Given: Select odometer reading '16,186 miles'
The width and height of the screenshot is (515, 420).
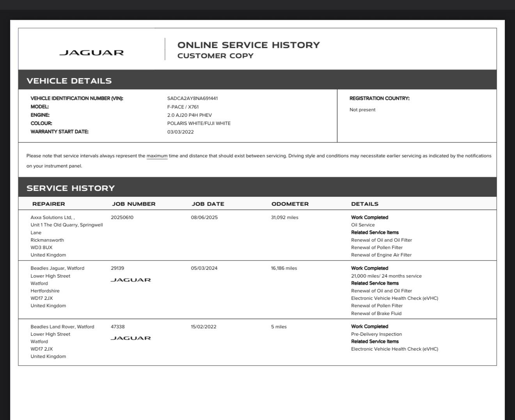Looking at the screenshot, I should tap(284, 268).
